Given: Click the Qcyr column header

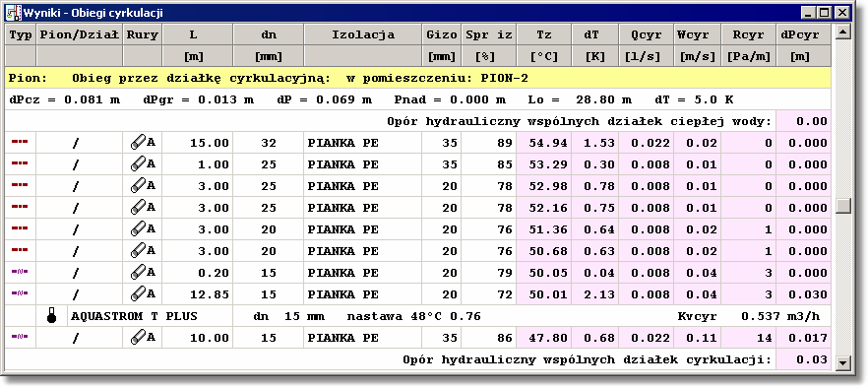Looking at the screenshot, I should tap(646, 34).
